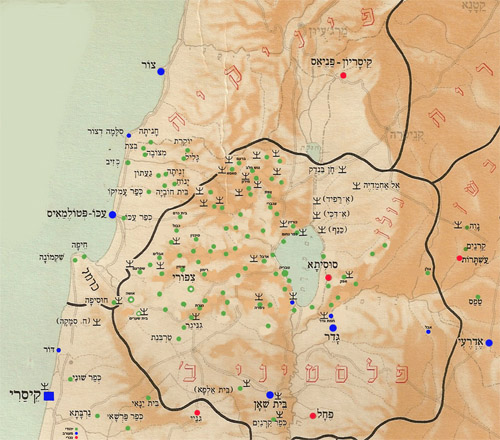This screenshot has height=440, width=500.
Task: Click the blue dot beside אדרעי
Action: pos(489,343)
